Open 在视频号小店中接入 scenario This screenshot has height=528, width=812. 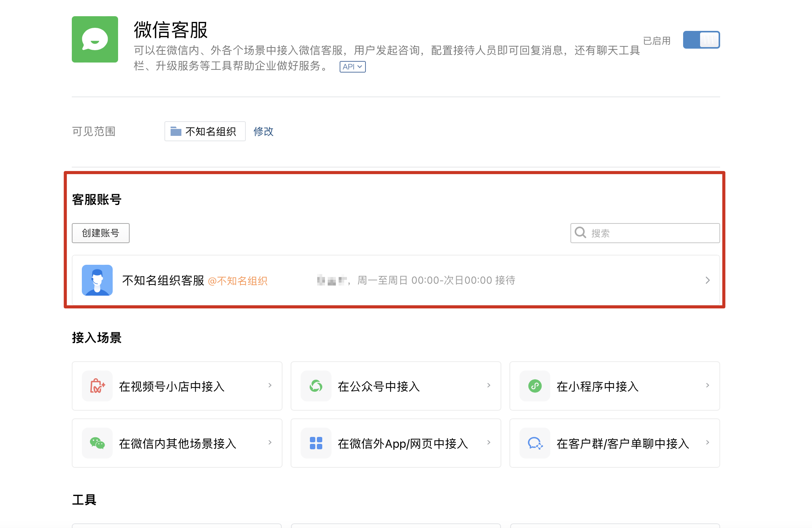pos(177,386)
